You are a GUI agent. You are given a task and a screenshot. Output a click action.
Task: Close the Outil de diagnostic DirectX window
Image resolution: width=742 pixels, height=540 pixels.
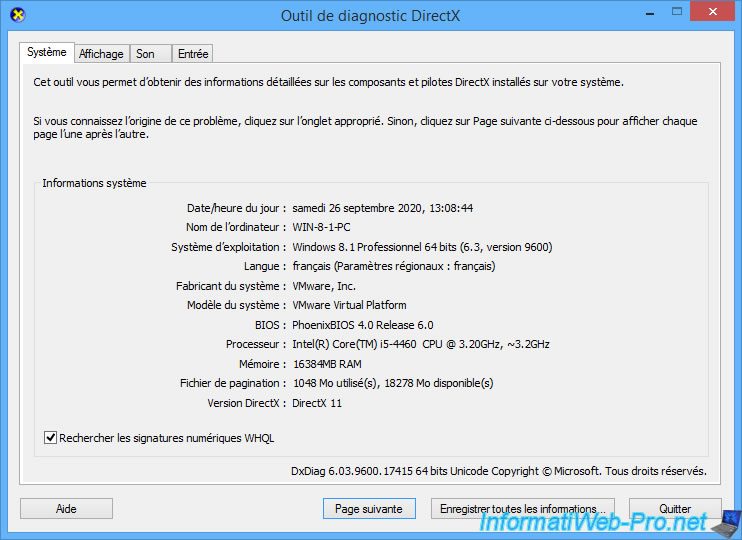[713, 12]
